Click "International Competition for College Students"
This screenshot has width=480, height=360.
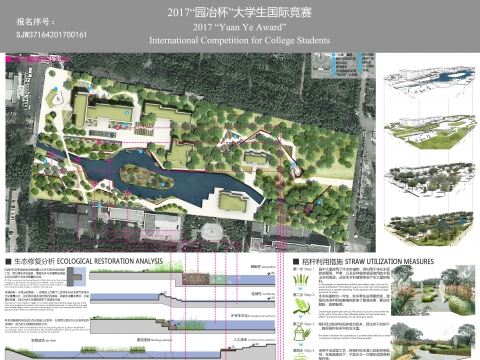[239, 41]
